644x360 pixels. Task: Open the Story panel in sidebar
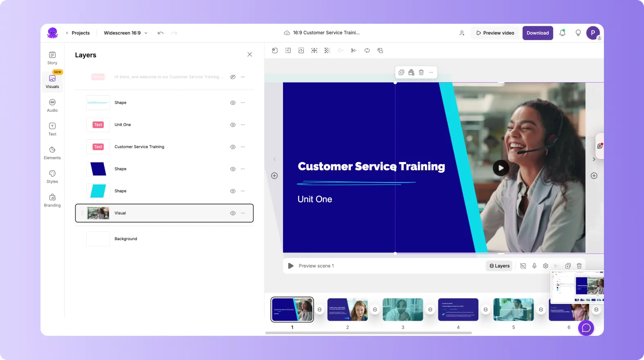pyautogui.click(x=52, y=58)
